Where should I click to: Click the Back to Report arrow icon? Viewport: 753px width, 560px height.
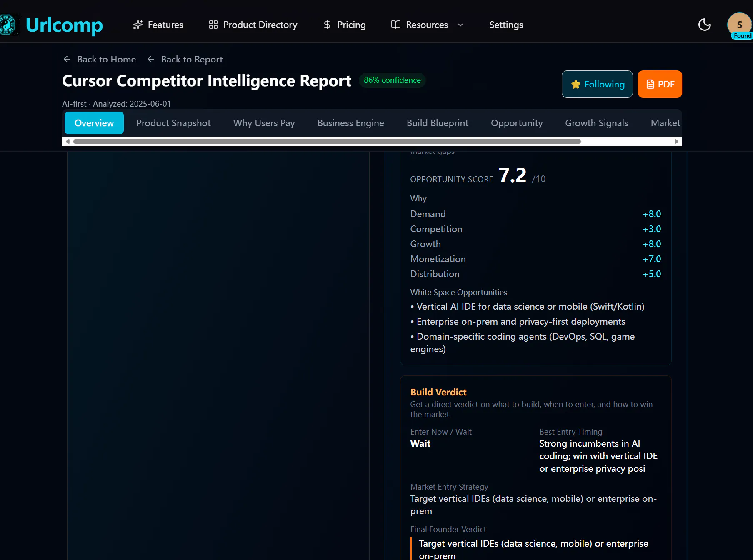tap(151, 59)
